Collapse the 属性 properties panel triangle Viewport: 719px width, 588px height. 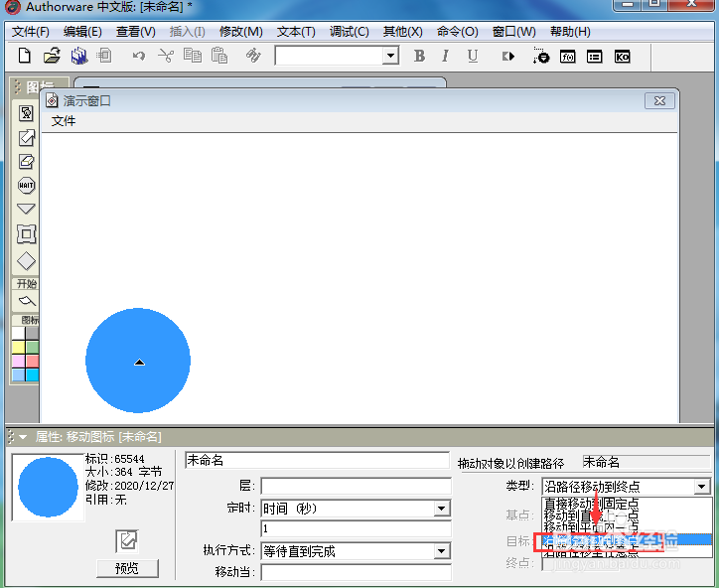pos(22,437)
